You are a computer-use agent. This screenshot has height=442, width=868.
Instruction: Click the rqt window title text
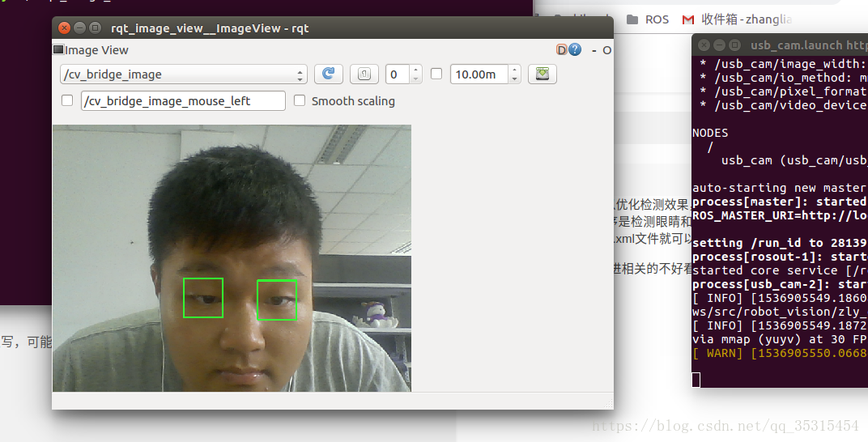coord(210,28)
